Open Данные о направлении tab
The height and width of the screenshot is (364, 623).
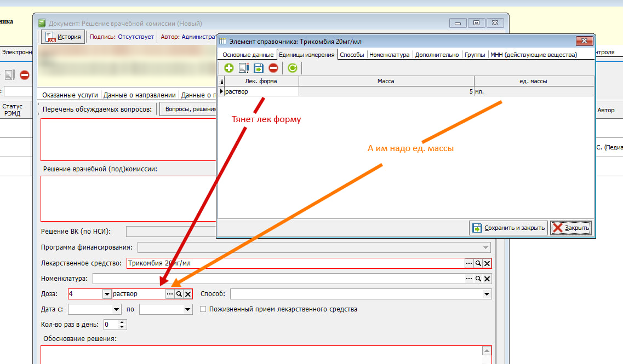[140, 95]
